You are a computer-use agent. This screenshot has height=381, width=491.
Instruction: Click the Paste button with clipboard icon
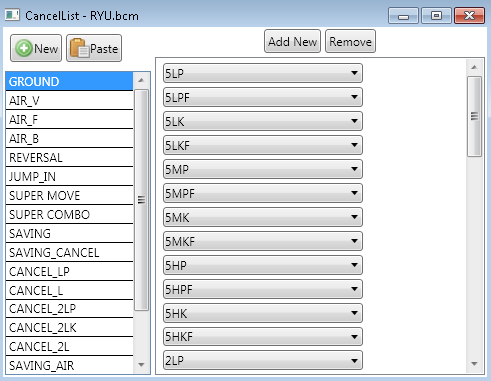[94, 48]
